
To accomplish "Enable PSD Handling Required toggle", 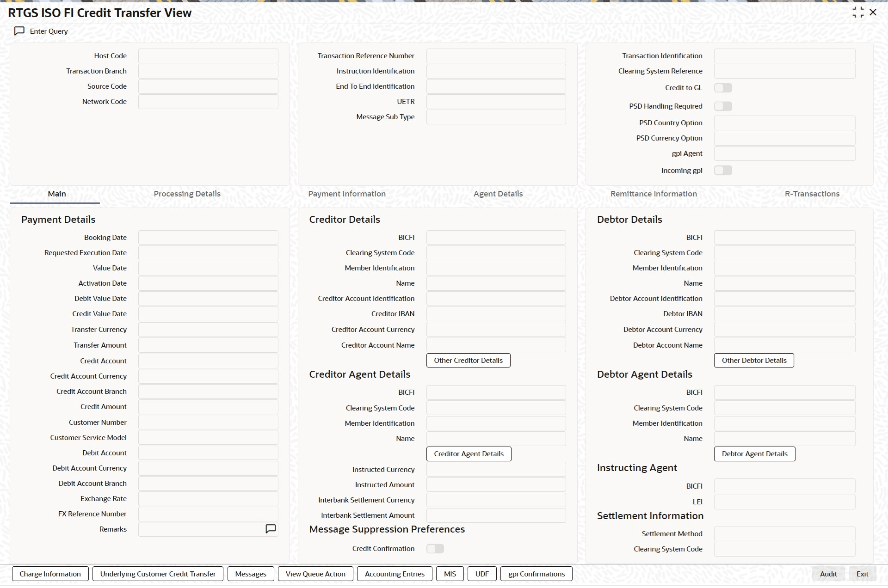I will [x=723, y=106].
